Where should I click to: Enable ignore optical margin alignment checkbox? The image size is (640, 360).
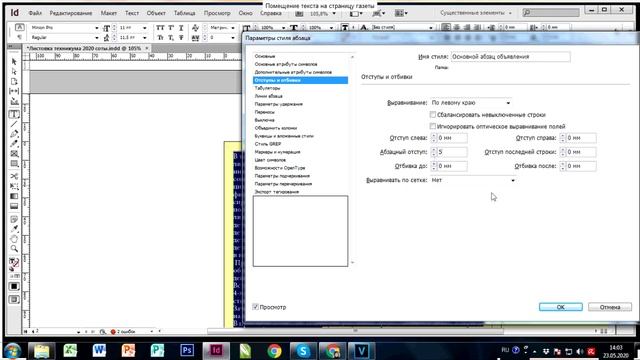tap(433, 127)
